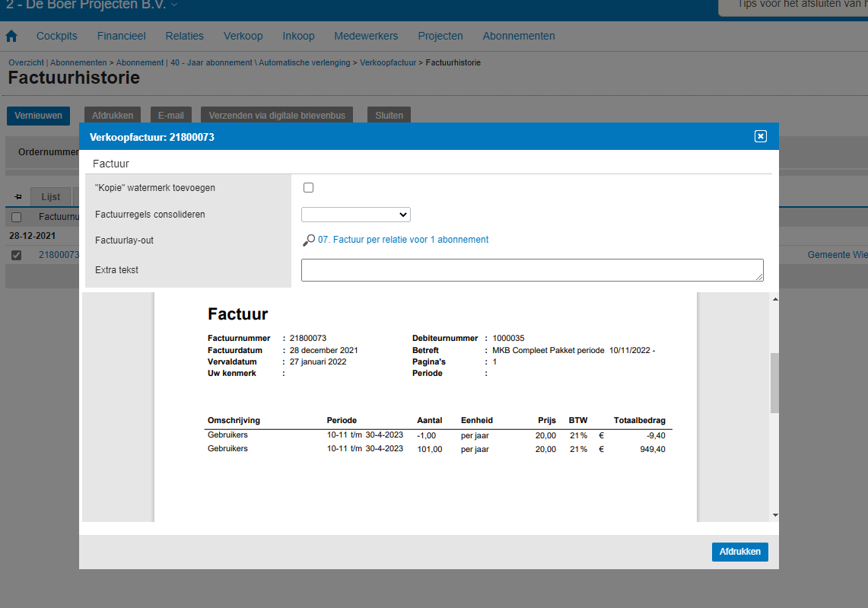This screenshot has height=608, width=868.
Task: Open layout link 07. Factuur per relatie
Action: 402,240
